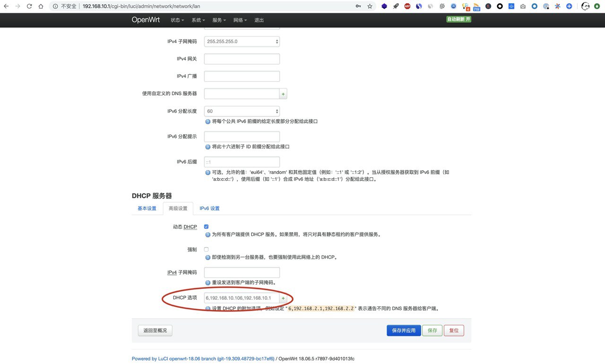Click the saved password key icon
This screenshot has width=605, height=364.
(x=358, y=6)
